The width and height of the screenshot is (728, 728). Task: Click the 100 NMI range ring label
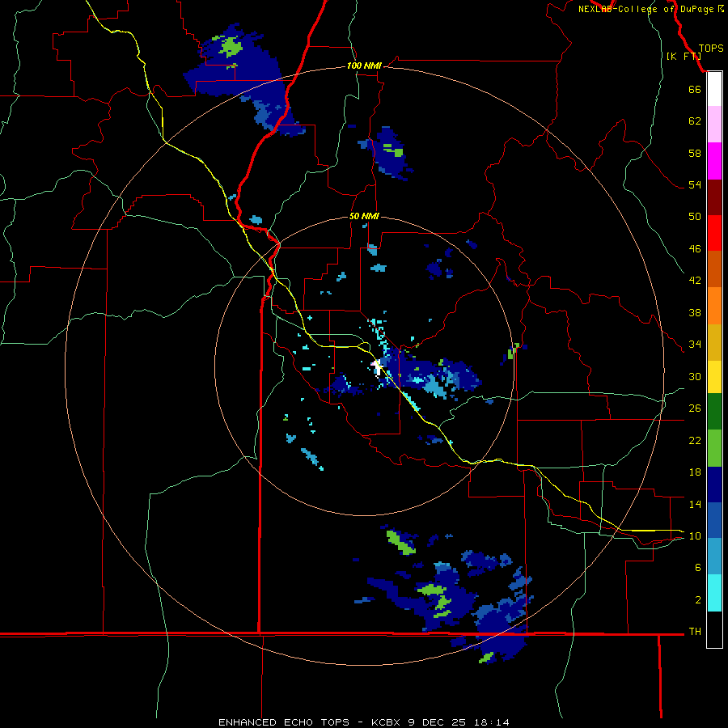364,66
